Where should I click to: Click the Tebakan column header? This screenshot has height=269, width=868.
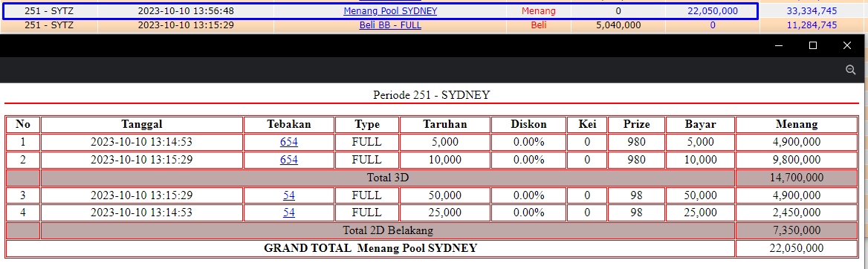pos(289,124)
